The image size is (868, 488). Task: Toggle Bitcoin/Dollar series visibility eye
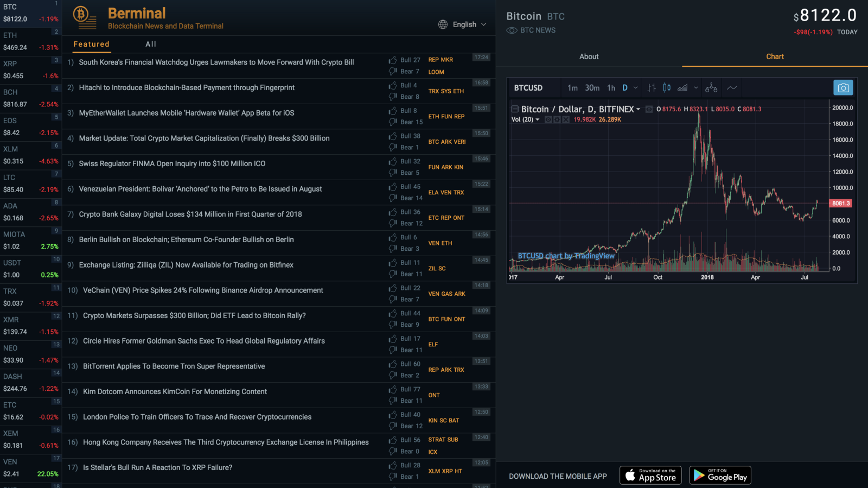(649, 109)
